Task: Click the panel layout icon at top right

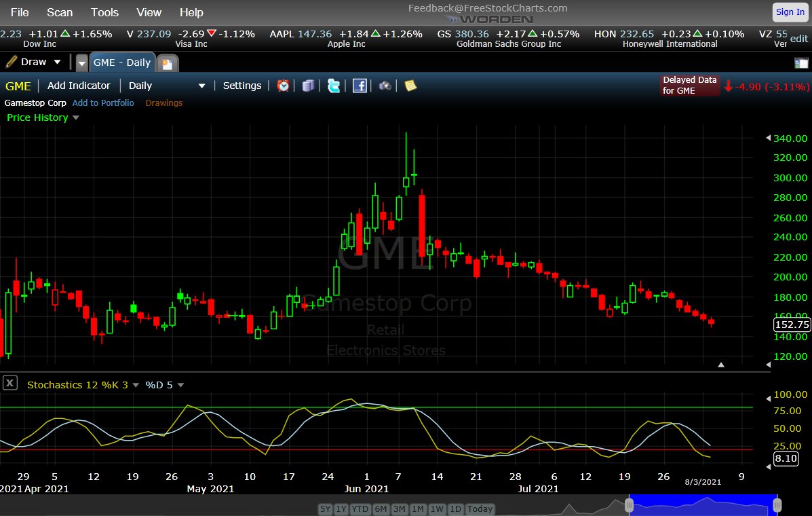Action: pos(800,63)
